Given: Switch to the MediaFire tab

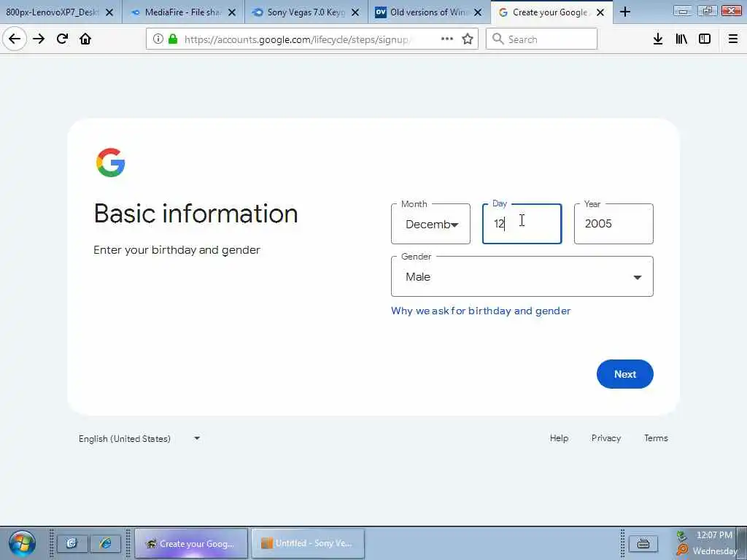Looking at the screenshot, I should coord(183,12).
